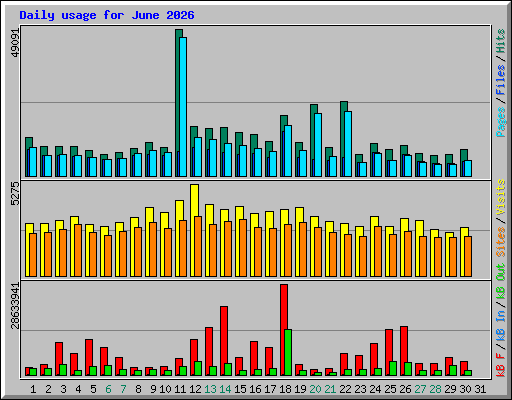
Task: Click day label 8 on the axis
Action: point(138,389)
